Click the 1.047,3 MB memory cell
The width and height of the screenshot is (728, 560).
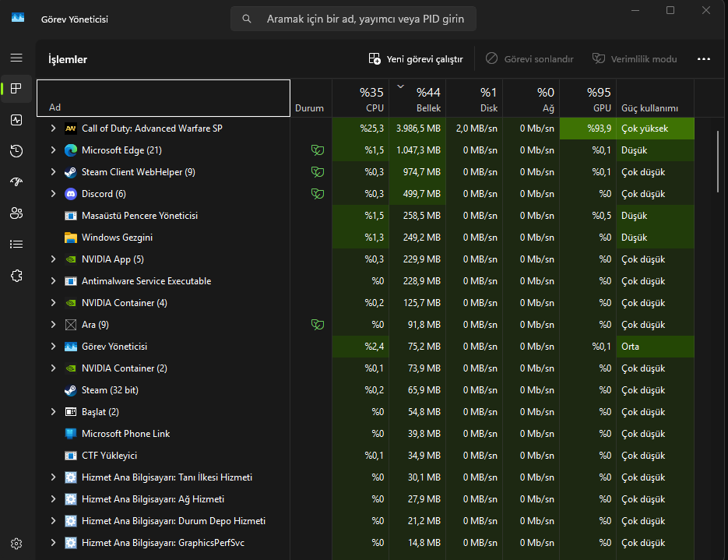[417, 150]
